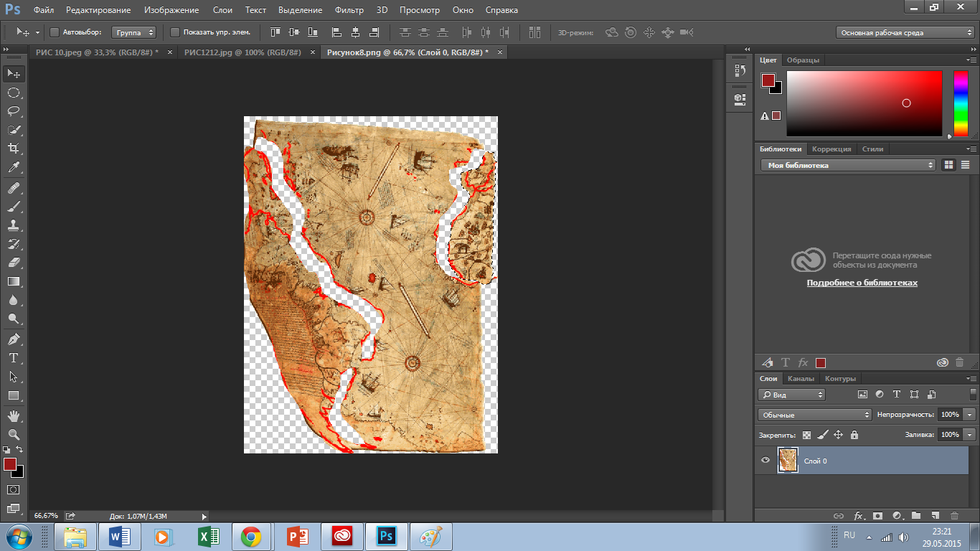This screenshot has height=551, width=980.
Task: Click the foreground color swatch in toolbox
Action: (10, 464)
